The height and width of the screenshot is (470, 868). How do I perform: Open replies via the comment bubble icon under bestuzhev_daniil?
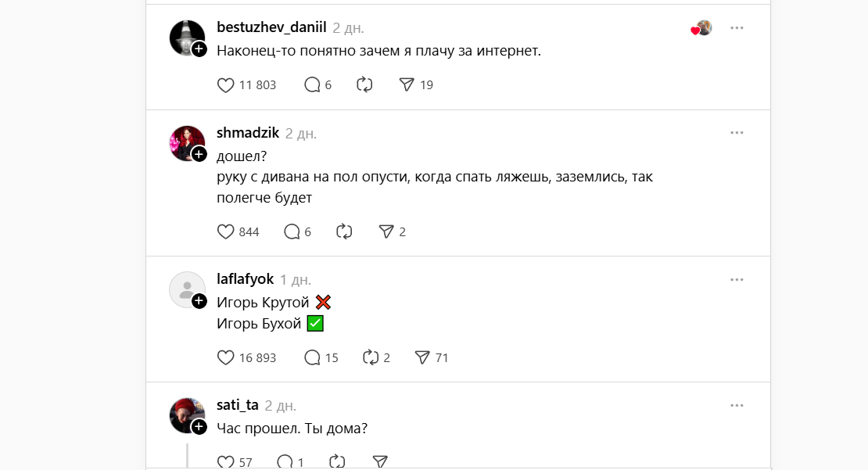click(x=310, y=84)
